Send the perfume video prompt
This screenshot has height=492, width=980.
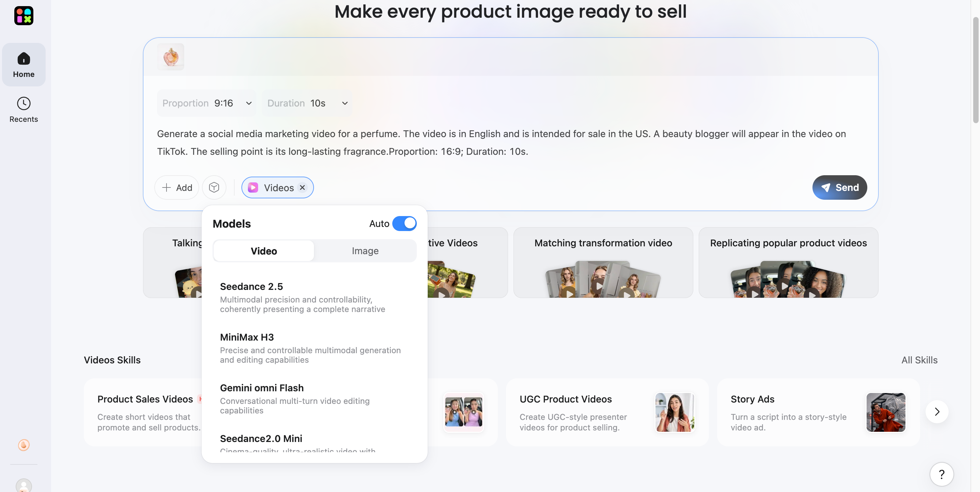[x=840, y=187]
